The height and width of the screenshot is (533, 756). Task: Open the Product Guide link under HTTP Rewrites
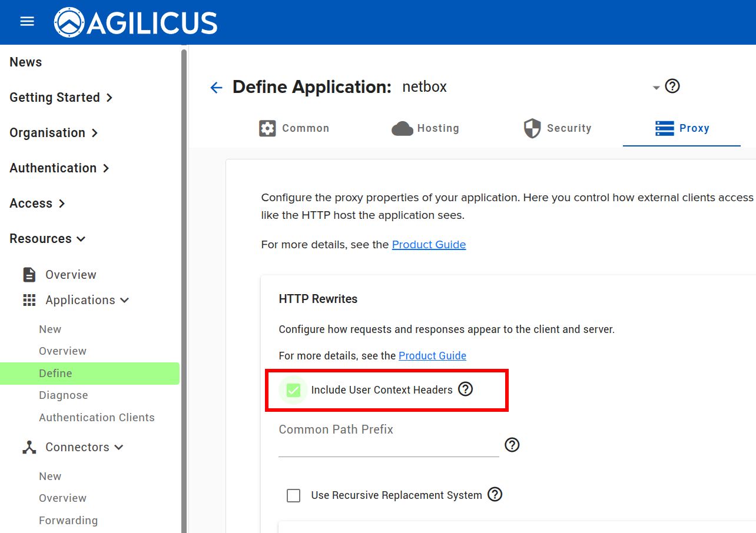[x=432, y=356]
